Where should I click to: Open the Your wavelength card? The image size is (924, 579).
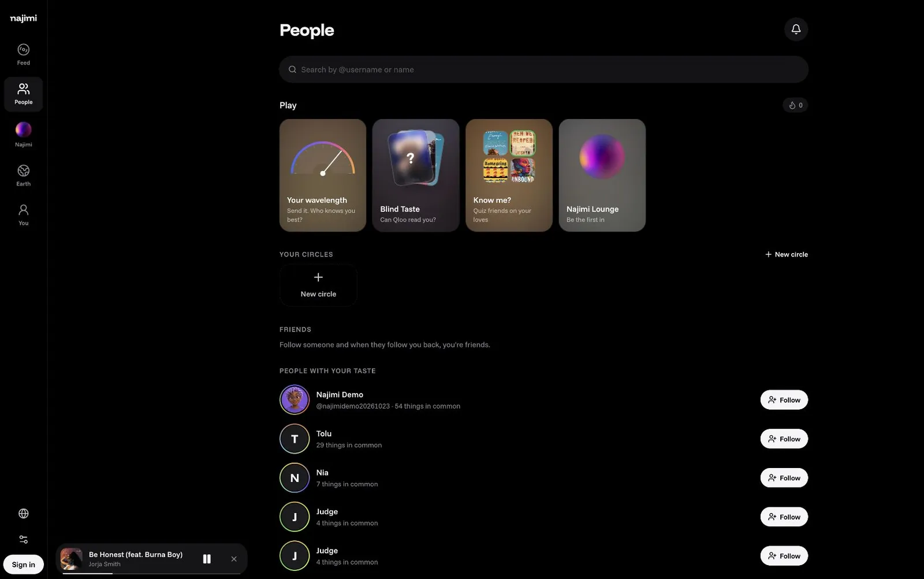pyautogui.click(x=323, y=175)
